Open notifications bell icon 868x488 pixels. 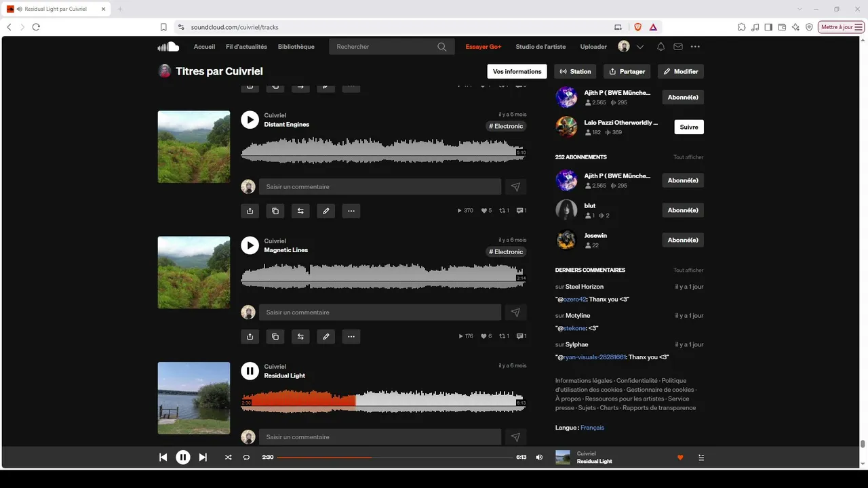pos(660,47)
